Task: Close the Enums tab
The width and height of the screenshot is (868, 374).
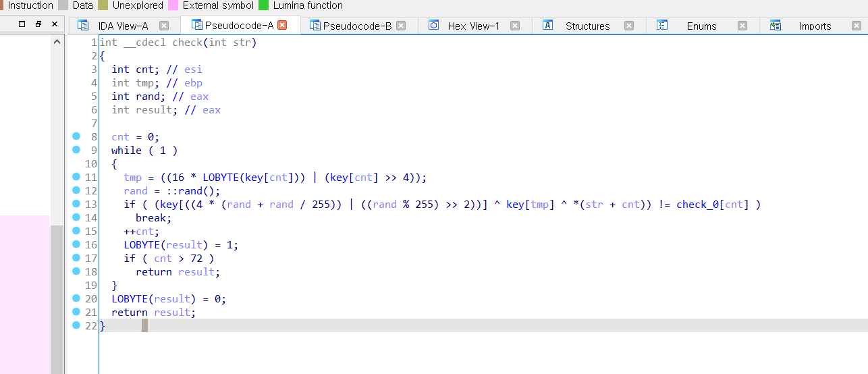Action: click(x=742, y=26)
